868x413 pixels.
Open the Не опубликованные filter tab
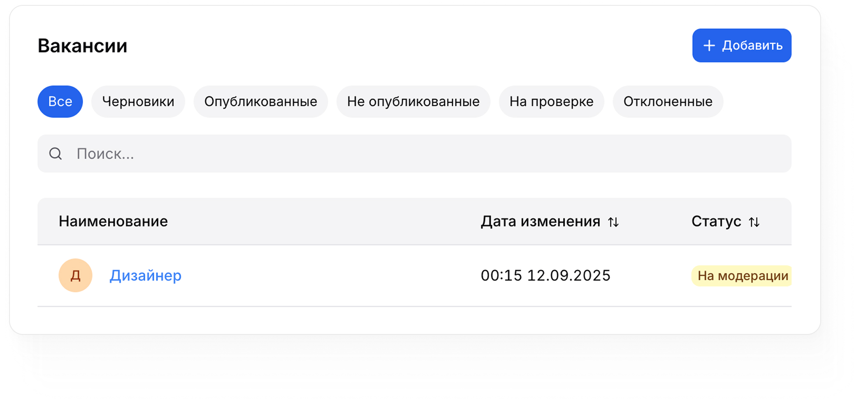point(413,102)
